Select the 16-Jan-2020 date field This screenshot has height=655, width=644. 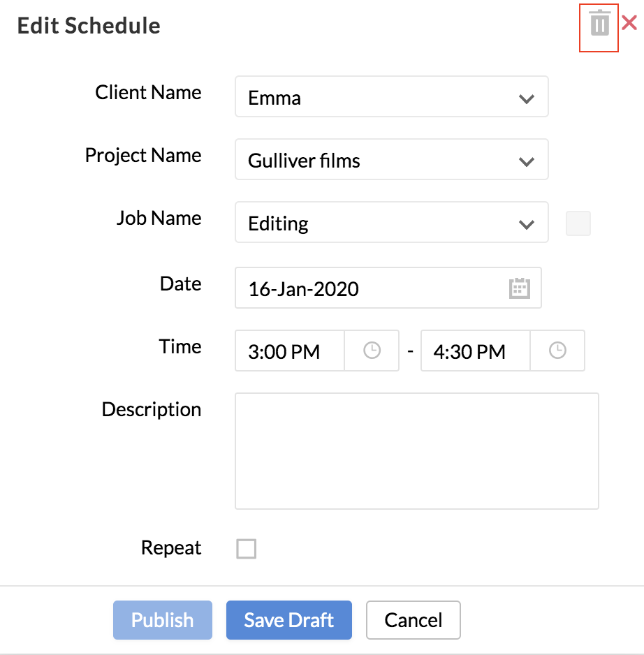(363, 288)
